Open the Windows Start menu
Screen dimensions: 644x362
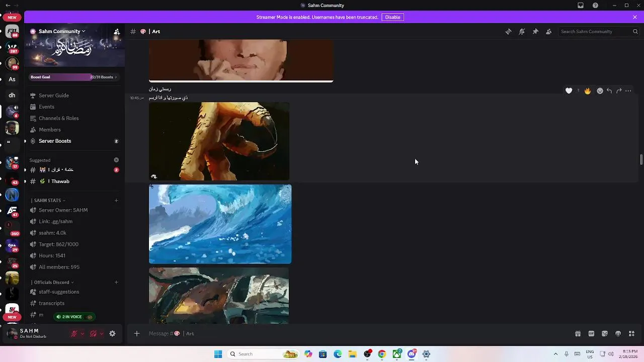pyautogui.click(x=218, y=354)
